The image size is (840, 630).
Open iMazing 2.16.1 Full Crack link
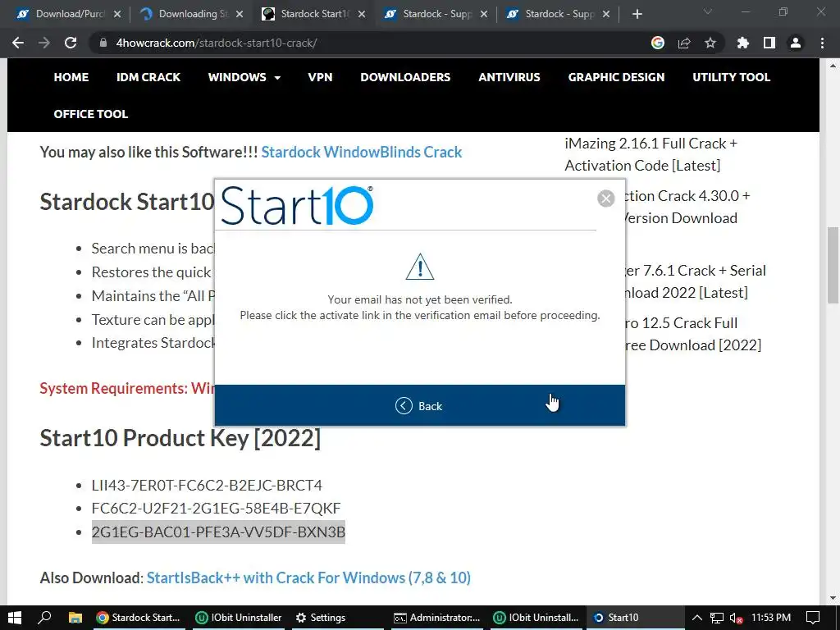tap(651, 154)
